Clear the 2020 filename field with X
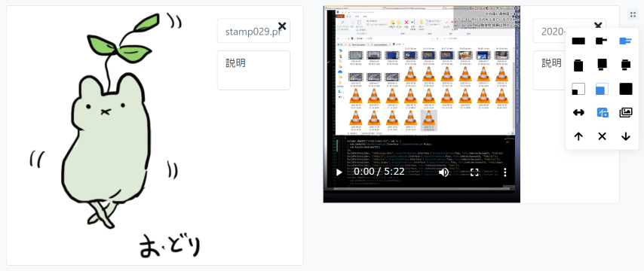 click(x=598, y=26)
